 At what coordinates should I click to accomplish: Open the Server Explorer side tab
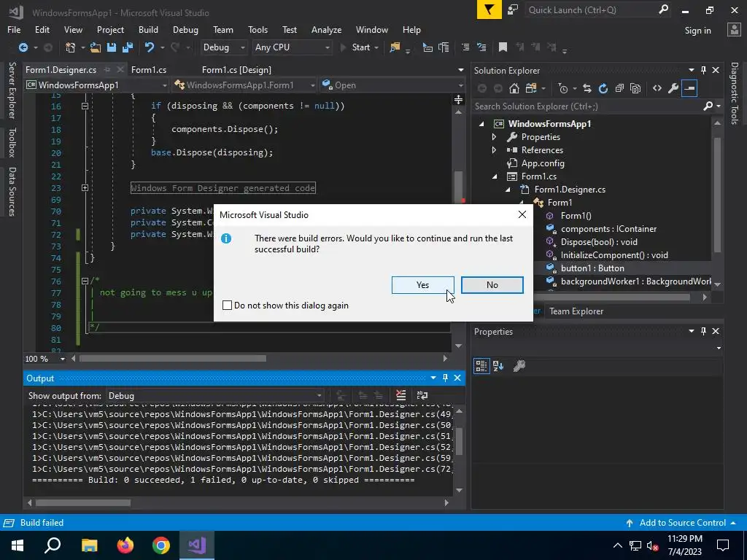(x=12, y=90)
